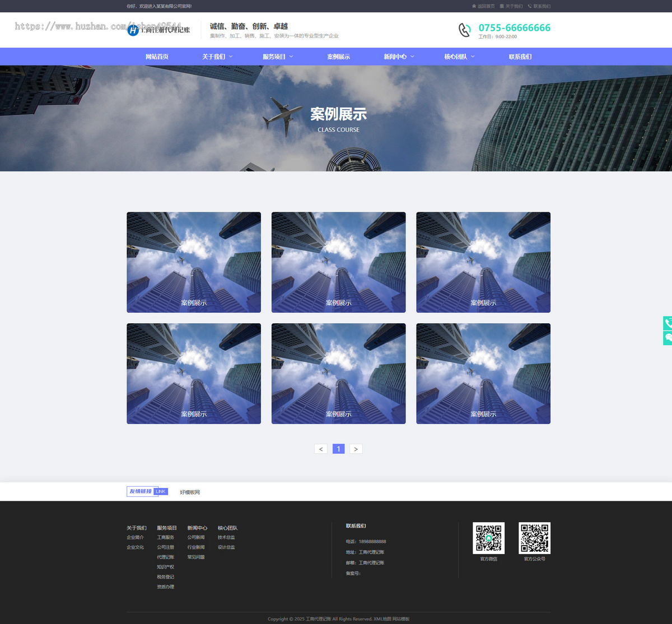Viewport: 672px width, 624px height.
Task: Select page 1 in pagination
Action: (338, 449)
